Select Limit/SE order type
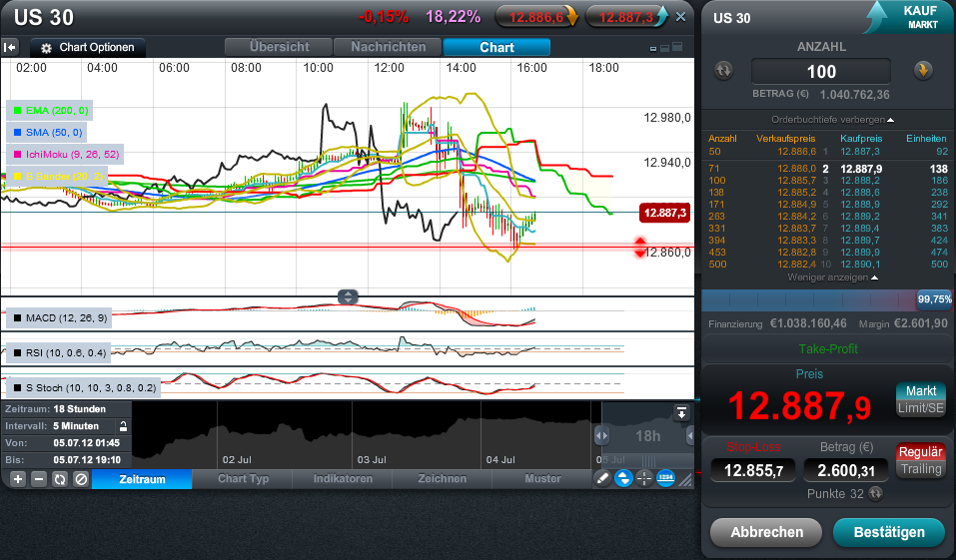Screen dimensions: 956x560 (x=921, y=407)
